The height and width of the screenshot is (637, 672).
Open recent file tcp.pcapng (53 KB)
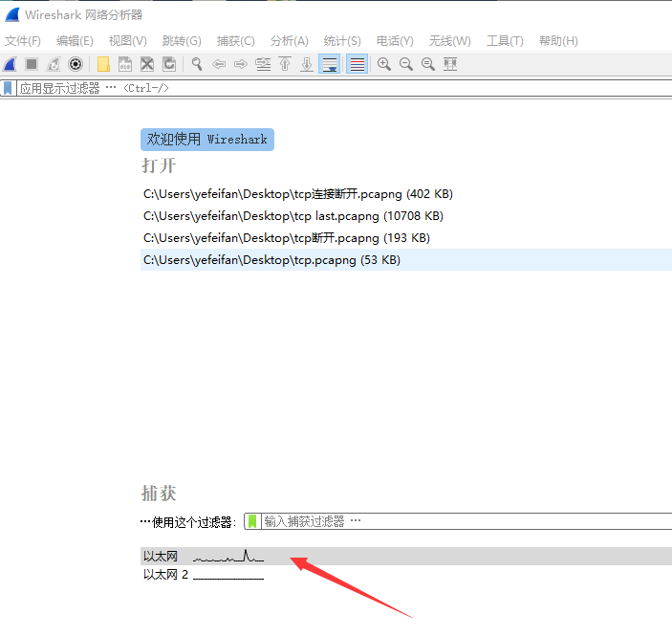click(406, 259)
